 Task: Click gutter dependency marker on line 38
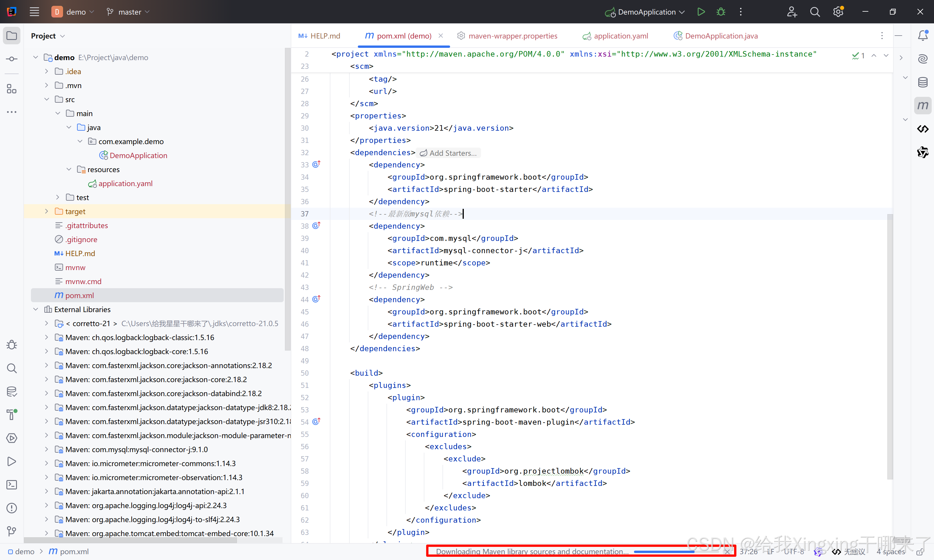click(316, 226)
